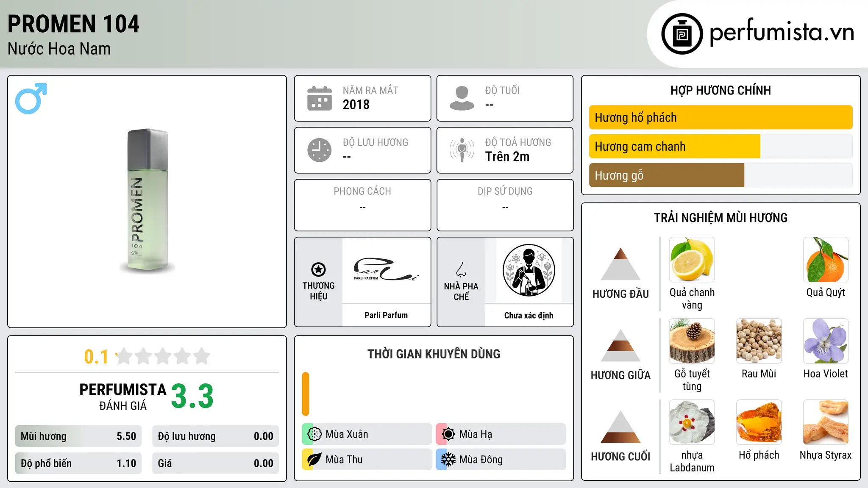The height and width of the screenshot is (488, 868).
Task: Click the nose icon above Nhà pha chế
Action: point(461,269)
